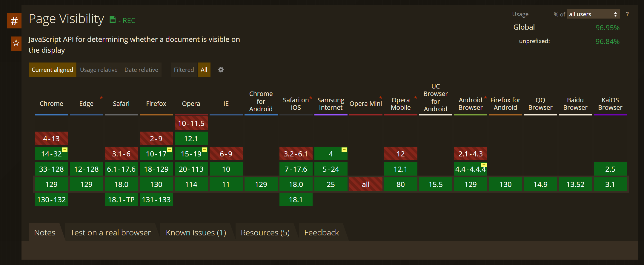Click note flag on Android Browser 4.4-4.4.4
The image size is (644, 265).
pos(484,165)
